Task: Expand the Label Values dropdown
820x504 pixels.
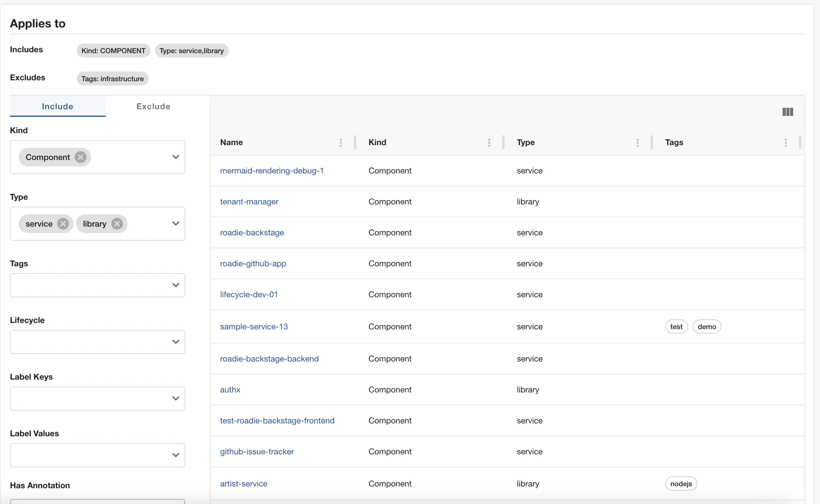Action: point(176,455)
